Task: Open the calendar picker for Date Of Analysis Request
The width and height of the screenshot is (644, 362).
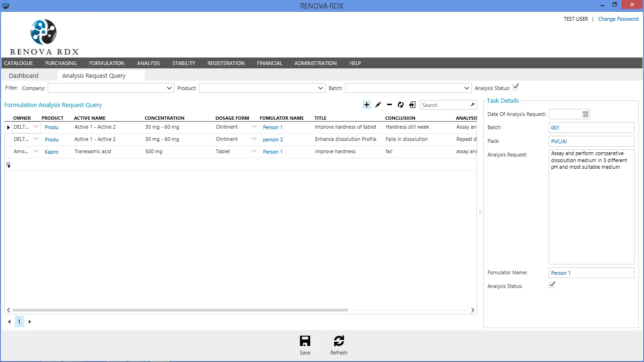Action: (x=585, y=114)
